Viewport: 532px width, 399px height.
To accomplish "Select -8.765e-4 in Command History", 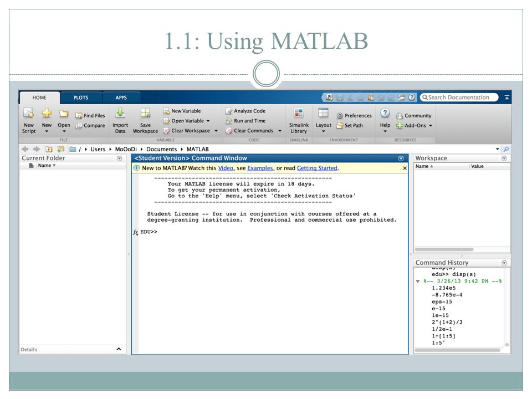I will tap(447, 295).
